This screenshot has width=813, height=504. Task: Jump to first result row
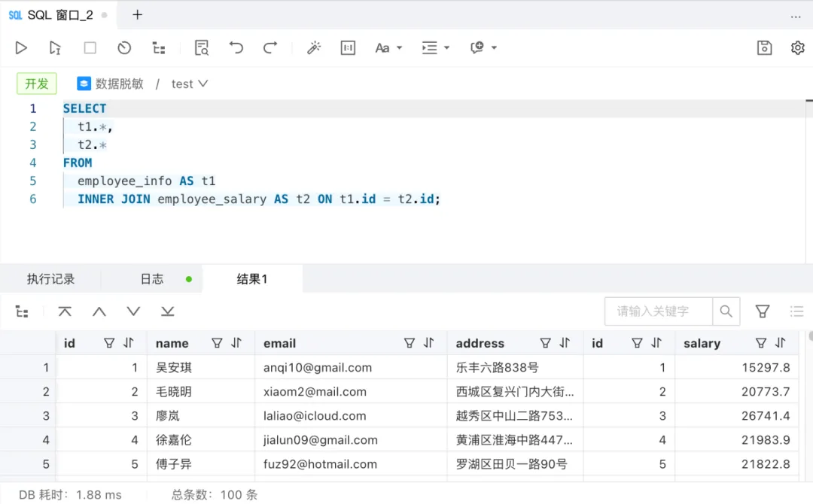click(65, 311)
